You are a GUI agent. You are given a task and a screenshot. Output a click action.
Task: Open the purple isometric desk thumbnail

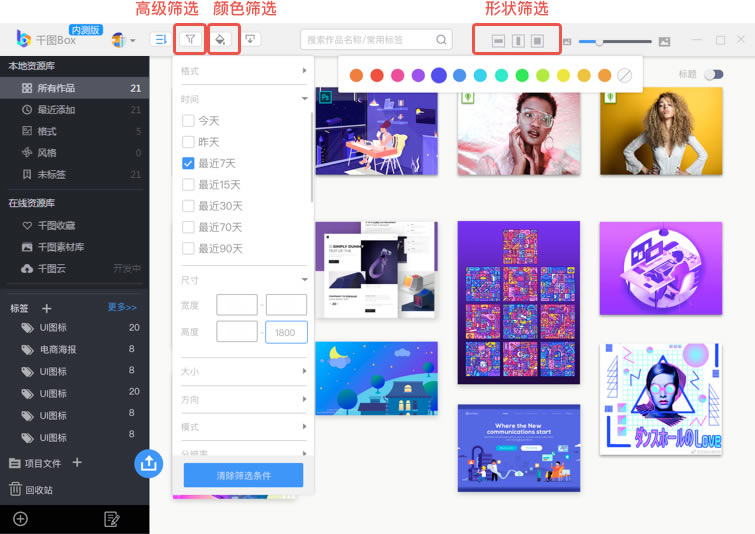coord(661,268)
